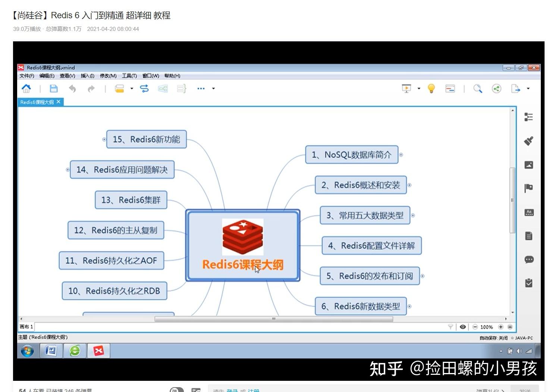Open the notes panel icon in the right sidebar

click(x=529, y=235)
